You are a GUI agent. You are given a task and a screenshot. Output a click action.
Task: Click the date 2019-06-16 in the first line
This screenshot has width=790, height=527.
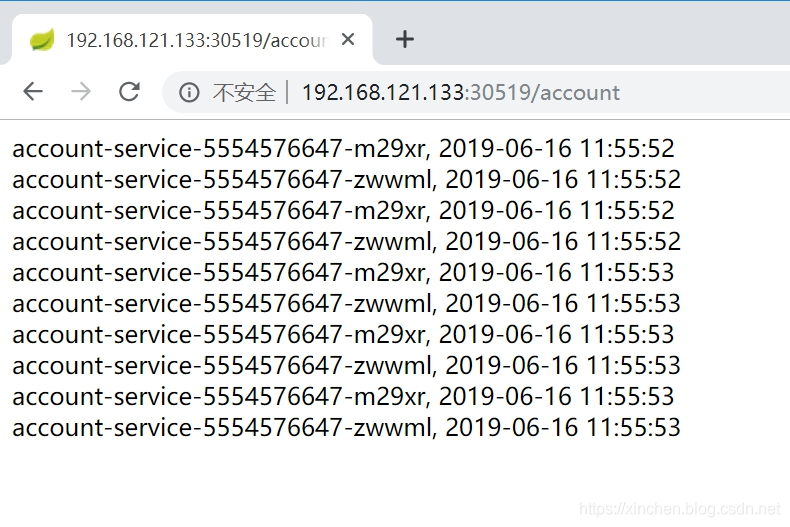pos(505,149)
